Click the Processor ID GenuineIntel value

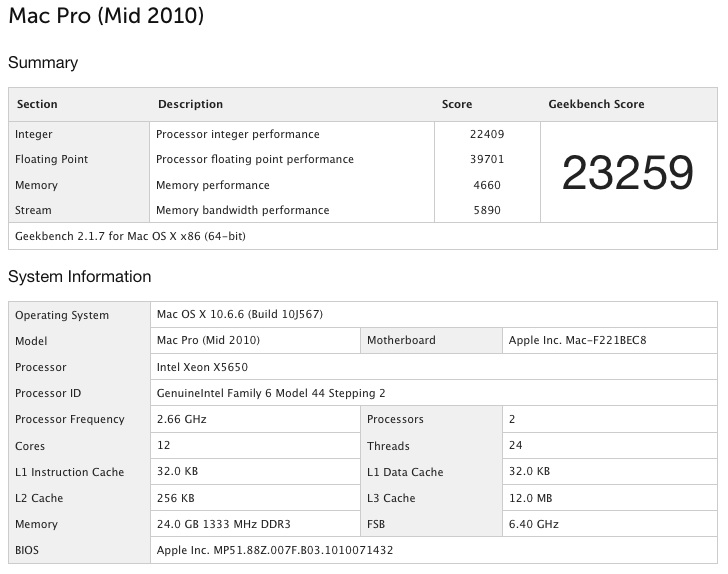click(271, 393)
